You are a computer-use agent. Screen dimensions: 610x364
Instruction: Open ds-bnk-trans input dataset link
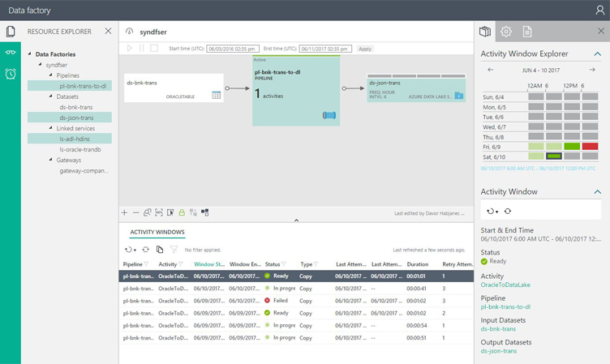click(498, 329)
